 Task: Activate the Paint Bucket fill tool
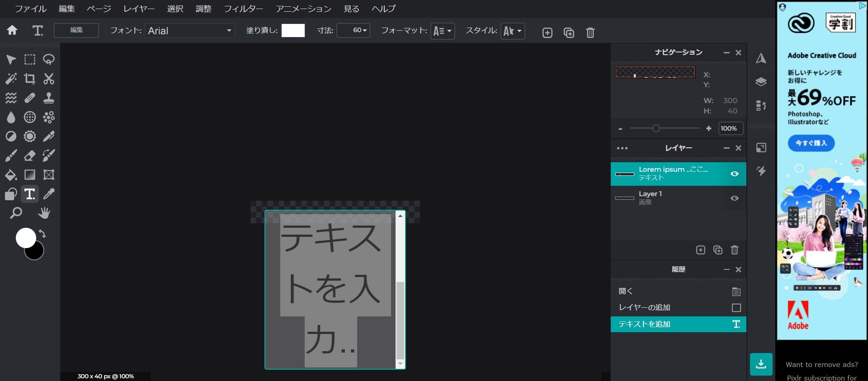pyautogui.click(x=11, y=175)
